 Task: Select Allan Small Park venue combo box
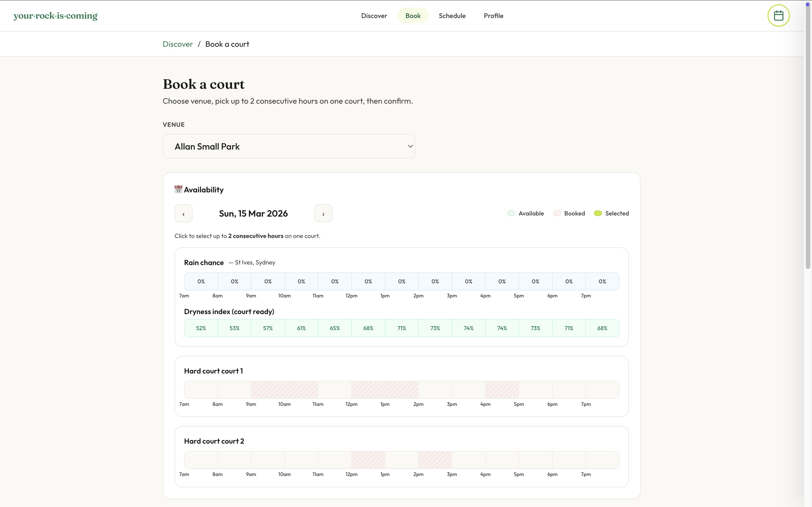click(288, 146)
